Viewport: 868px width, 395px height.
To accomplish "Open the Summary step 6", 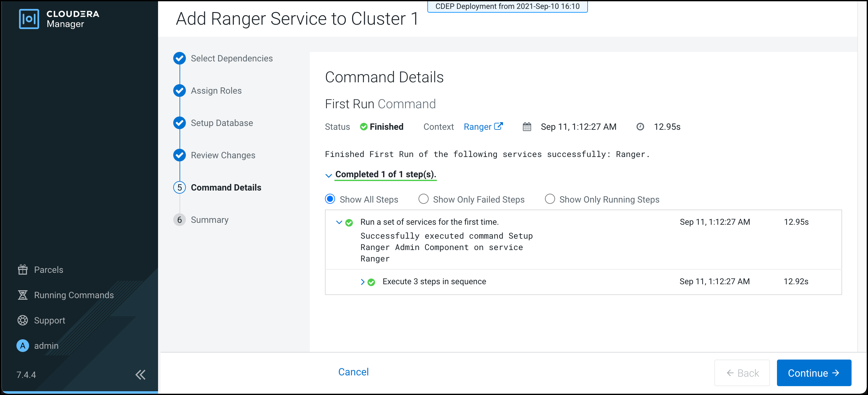I will click(x=209, y=220).
